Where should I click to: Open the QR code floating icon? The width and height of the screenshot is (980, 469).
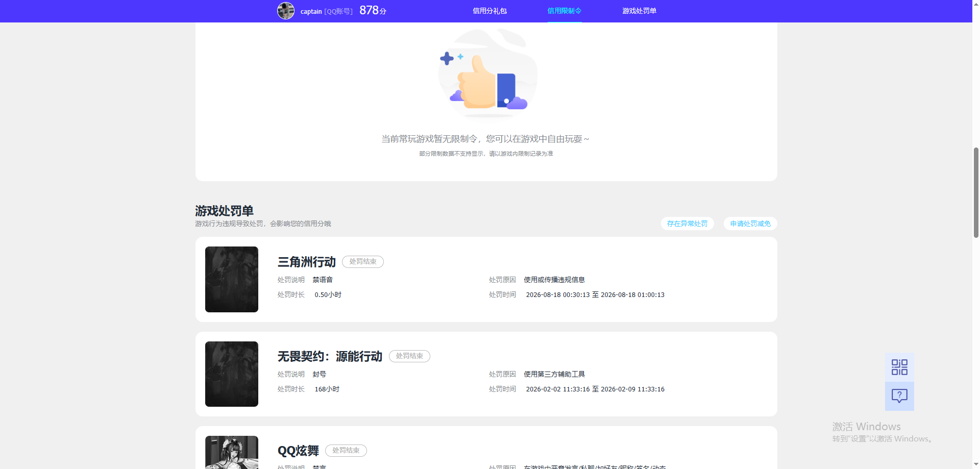(899, 367)
